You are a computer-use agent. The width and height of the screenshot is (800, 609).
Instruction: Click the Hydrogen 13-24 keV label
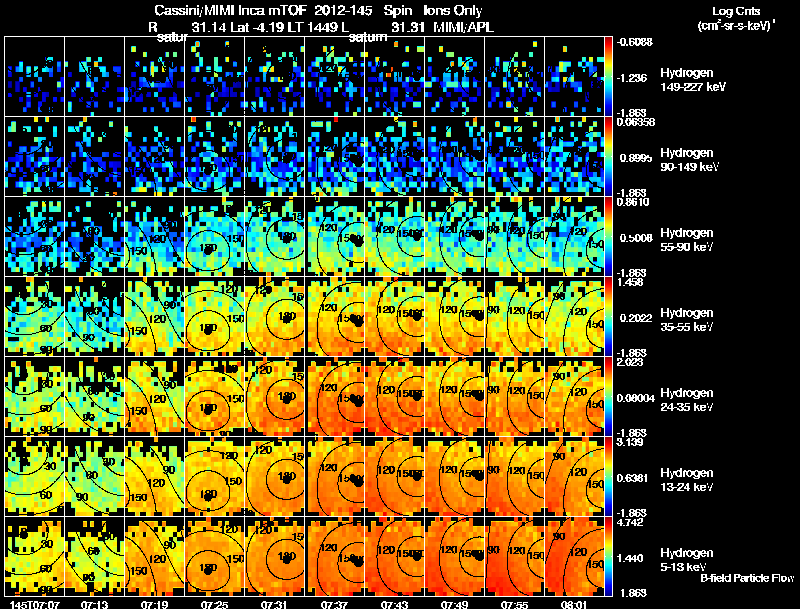click(x=687, y=480)
